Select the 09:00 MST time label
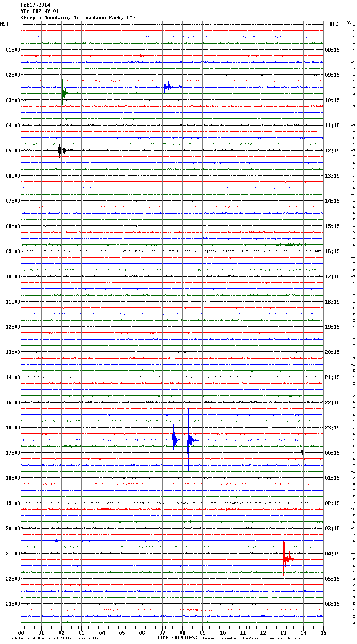 pyautogui.click(x=13, y=251)
